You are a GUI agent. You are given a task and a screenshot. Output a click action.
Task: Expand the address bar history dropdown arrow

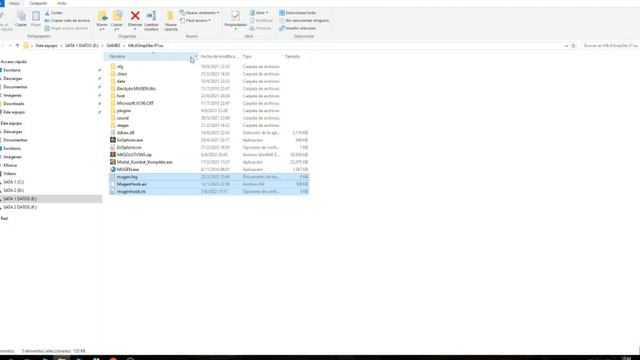pyautogui.click(x=566, y=46)
